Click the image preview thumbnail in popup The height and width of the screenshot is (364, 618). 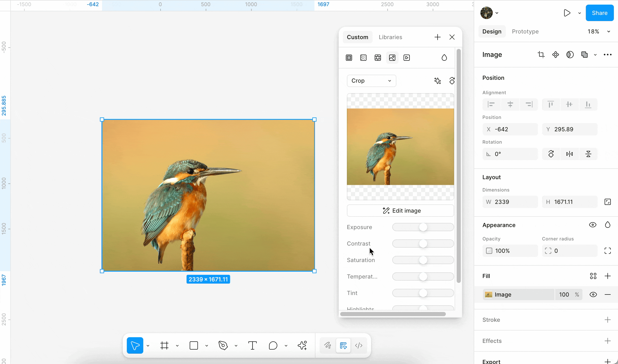400,147
